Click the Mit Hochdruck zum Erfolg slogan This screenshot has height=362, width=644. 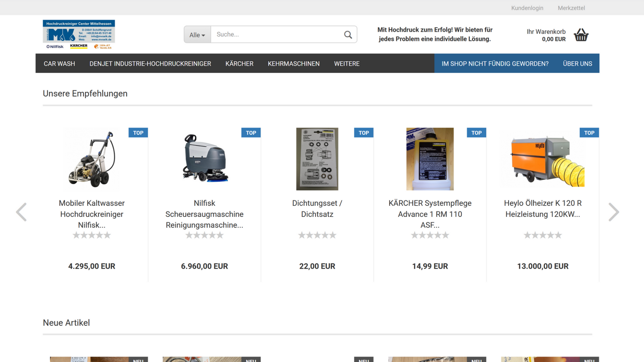pos(435,35)
